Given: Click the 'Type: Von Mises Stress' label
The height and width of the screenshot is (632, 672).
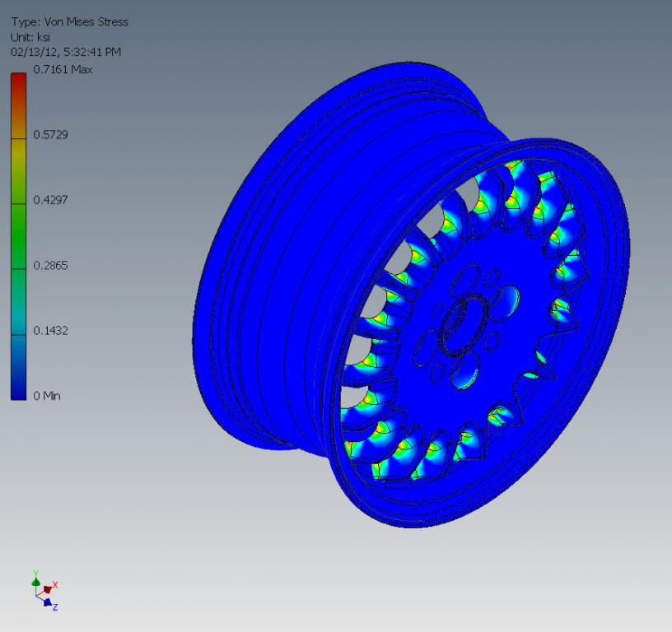Looking at the screenshot, I should click(x=69, y=22).
